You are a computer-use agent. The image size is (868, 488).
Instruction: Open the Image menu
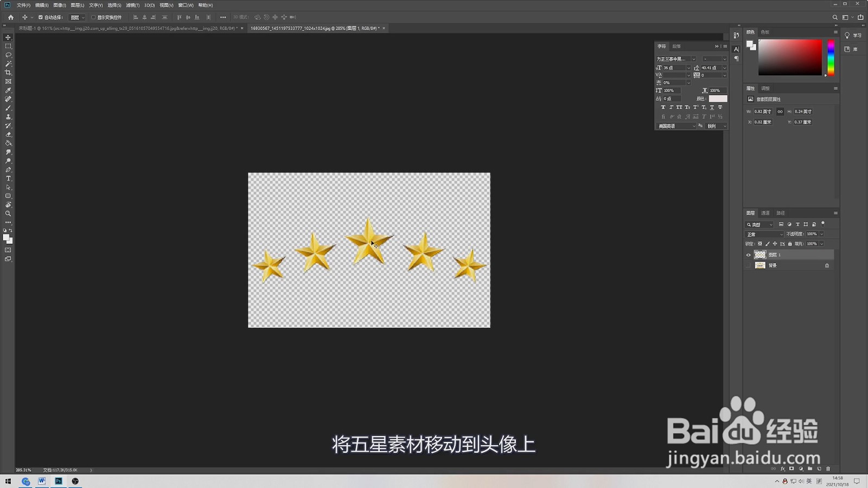(60, 5)
